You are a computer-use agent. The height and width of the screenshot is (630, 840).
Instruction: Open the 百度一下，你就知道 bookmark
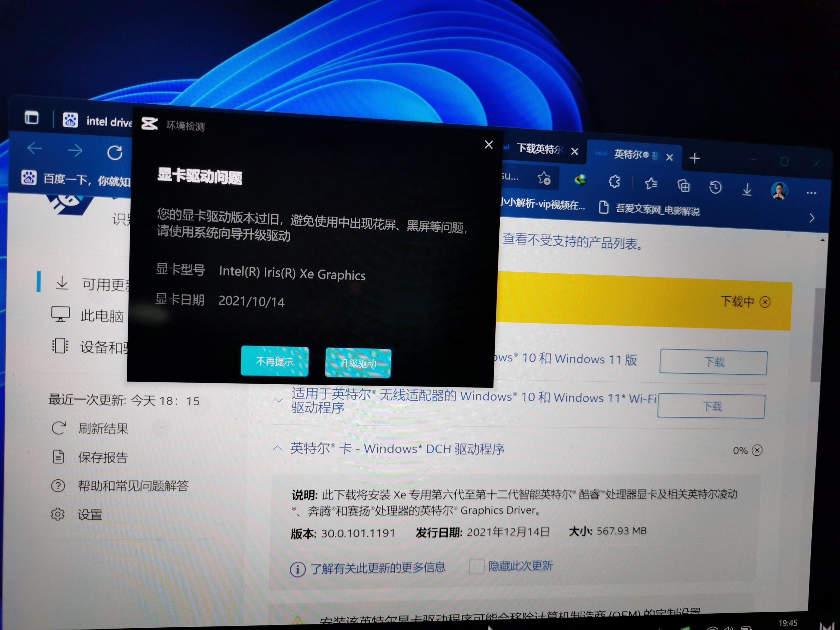[76, 179]
